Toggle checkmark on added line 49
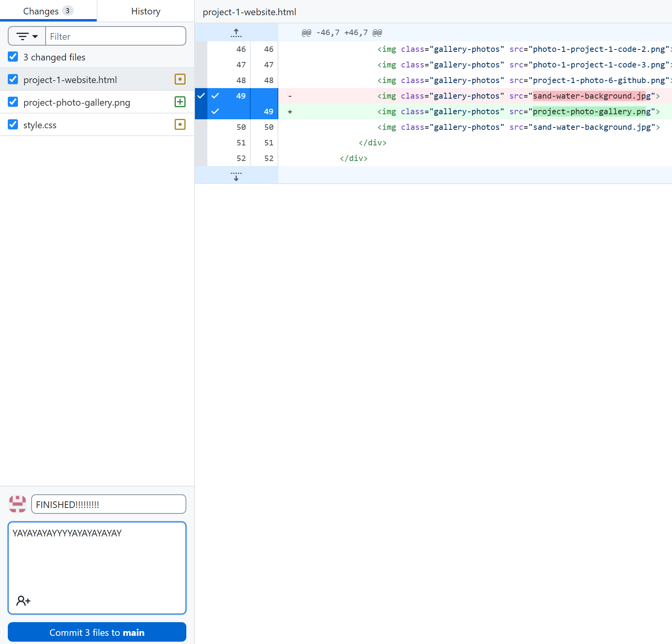 click(215, 111)
